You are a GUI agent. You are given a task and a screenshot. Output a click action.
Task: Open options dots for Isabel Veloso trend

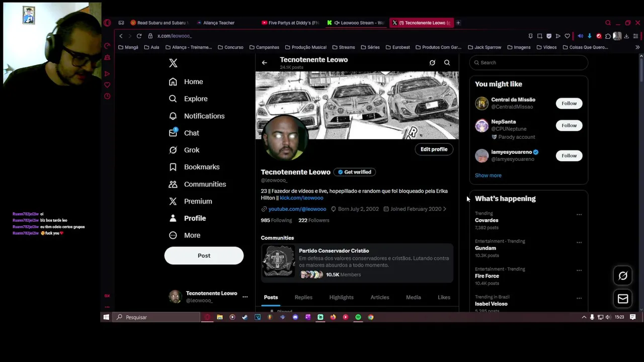579,298
